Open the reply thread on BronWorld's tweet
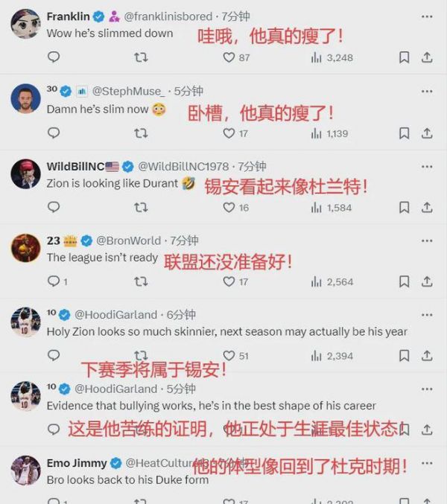Image resolution: width=447 pixels, height=504 pixels. click(57, 281)
